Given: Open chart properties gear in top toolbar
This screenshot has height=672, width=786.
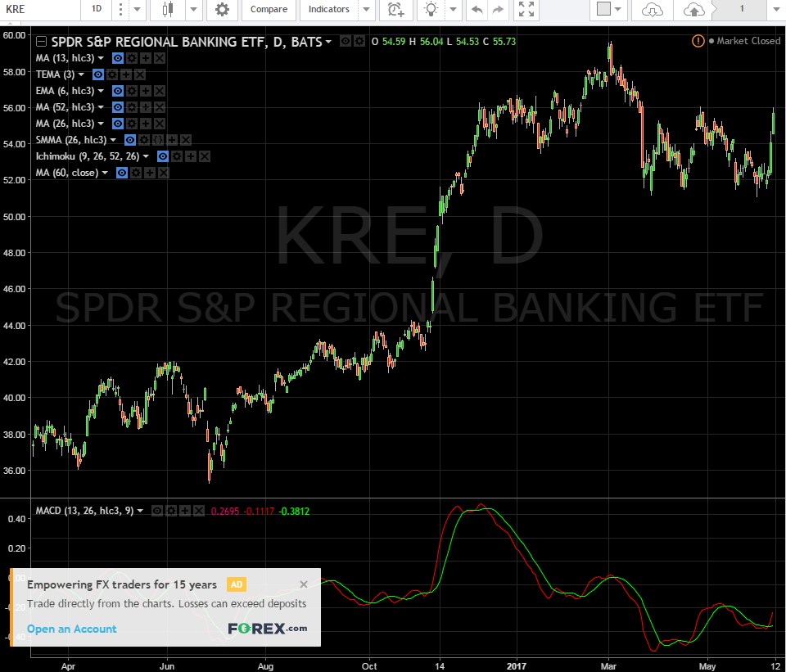Looking at the screenshot, I should point(222,9).
